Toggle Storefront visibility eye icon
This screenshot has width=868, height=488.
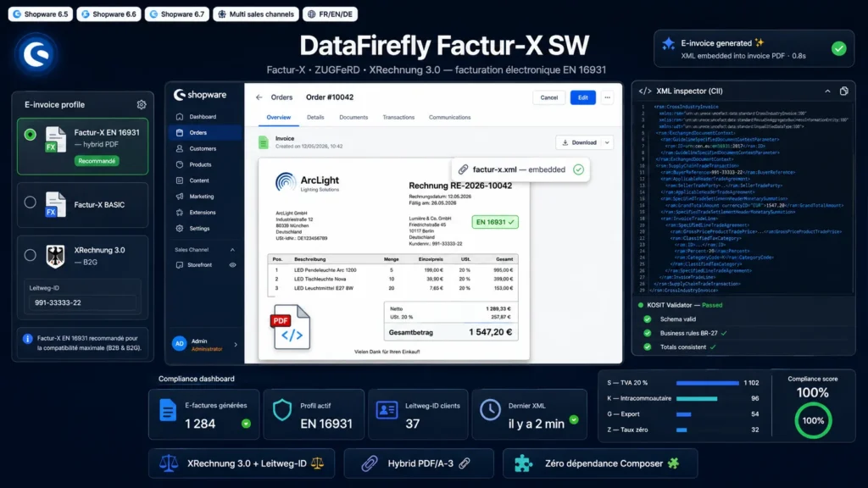point(232,265)
